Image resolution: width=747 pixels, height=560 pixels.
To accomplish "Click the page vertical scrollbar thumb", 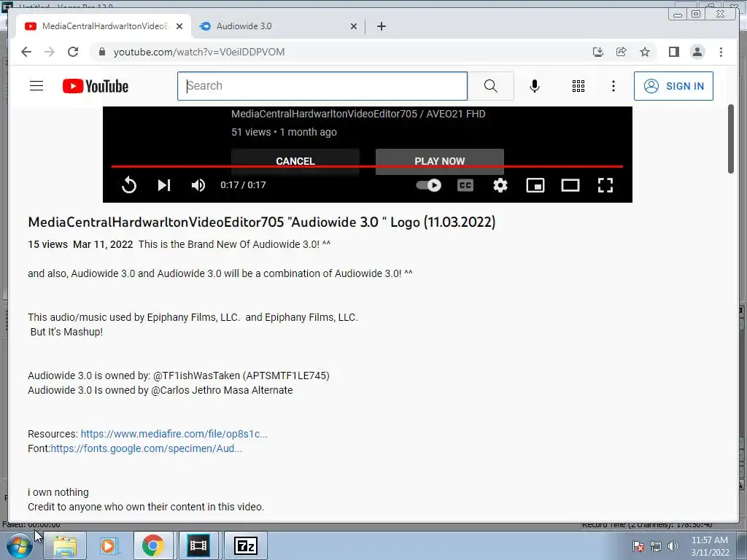I will click(x=731, y=139).
